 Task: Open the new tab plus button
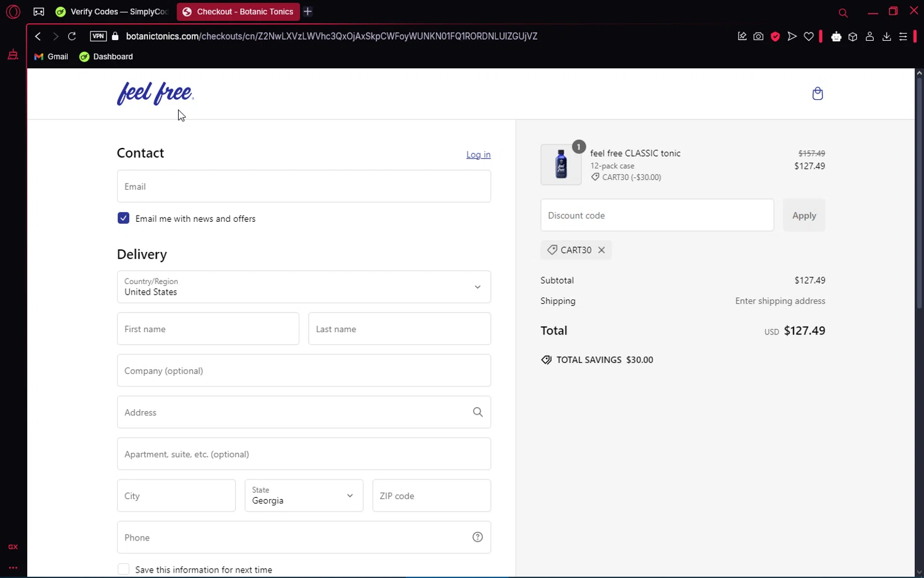308,12
